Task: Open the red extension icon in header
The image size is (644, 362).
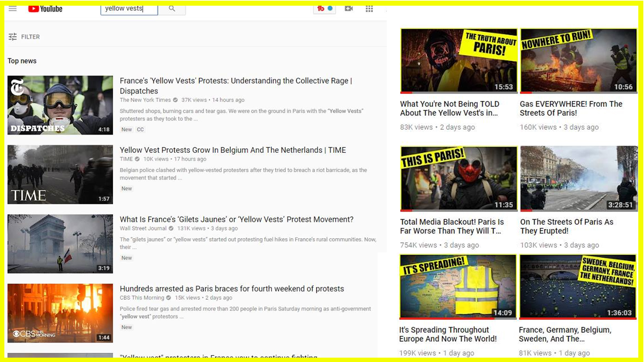Action: tap(321, 9)
